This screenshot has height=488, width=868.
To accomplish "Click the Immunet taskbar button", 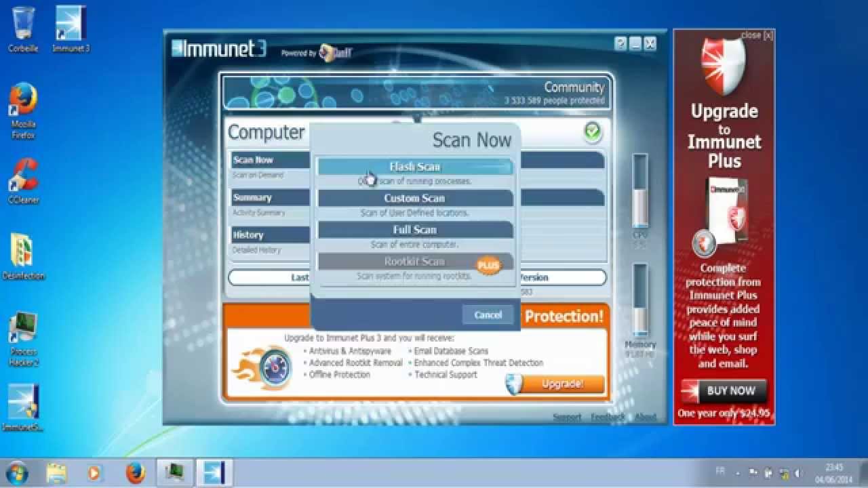I will (x=215, y=472).
